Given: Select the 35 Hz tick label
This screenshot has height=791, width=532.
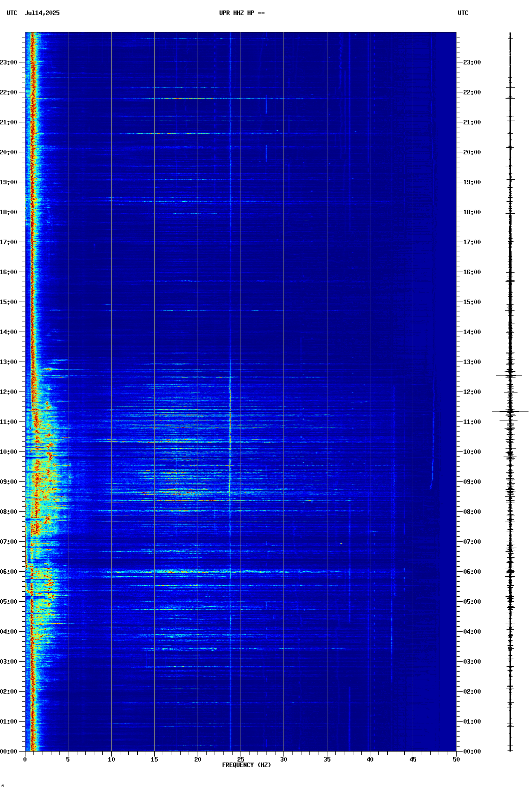Looking at the screenshot, I should [x=327, y=760].
